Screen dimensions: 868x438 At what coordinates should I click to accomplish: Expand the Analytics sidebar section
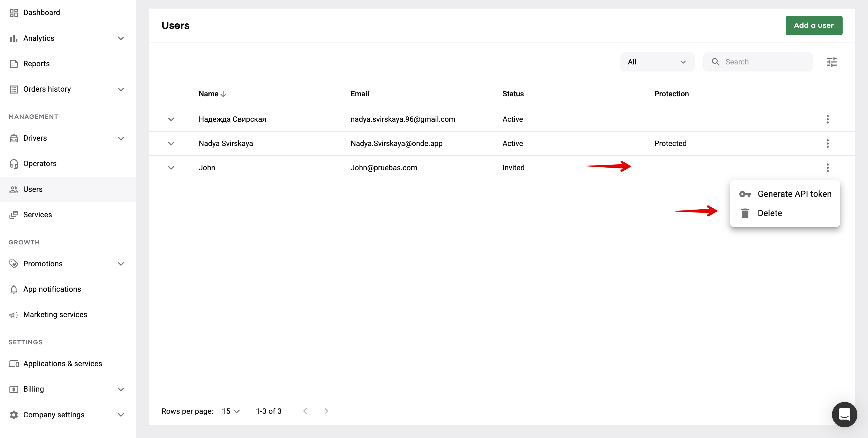121,38
